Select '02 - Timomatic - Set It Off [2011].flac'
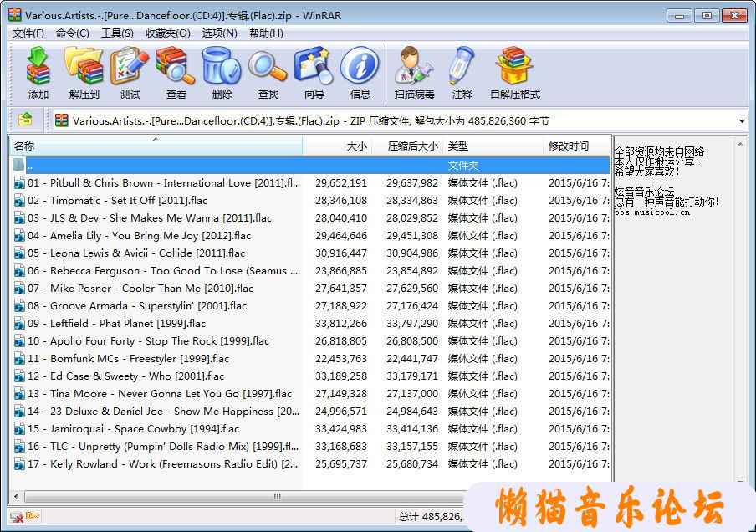 pos(117,201)
